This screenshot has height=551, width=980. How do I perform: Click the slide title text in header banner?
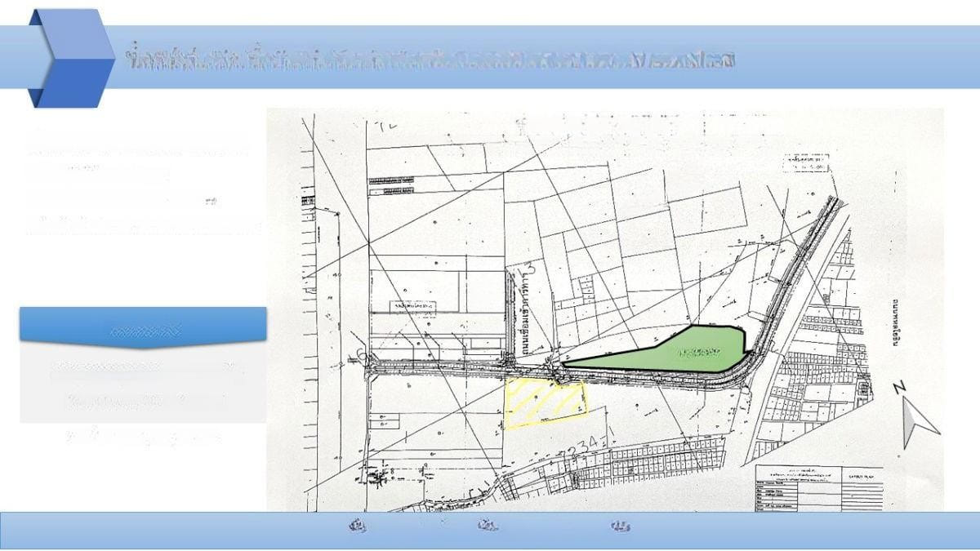[x=430, y=60]
